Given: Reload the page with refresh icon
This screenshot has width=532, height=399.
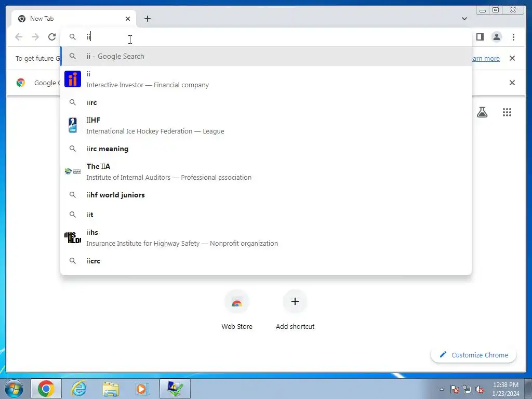Looking at the screenshot, I should [x=52, y=37].
